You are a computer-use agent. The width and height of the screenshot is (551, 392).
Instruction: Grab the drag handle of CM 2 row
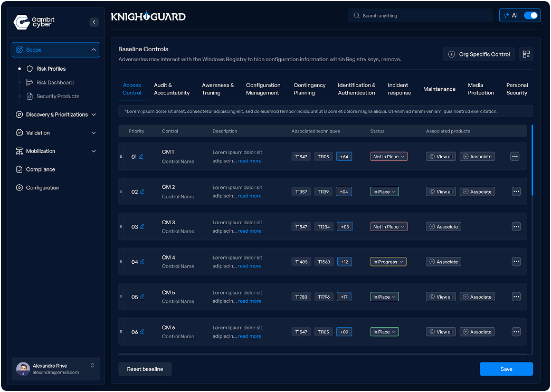121,192
